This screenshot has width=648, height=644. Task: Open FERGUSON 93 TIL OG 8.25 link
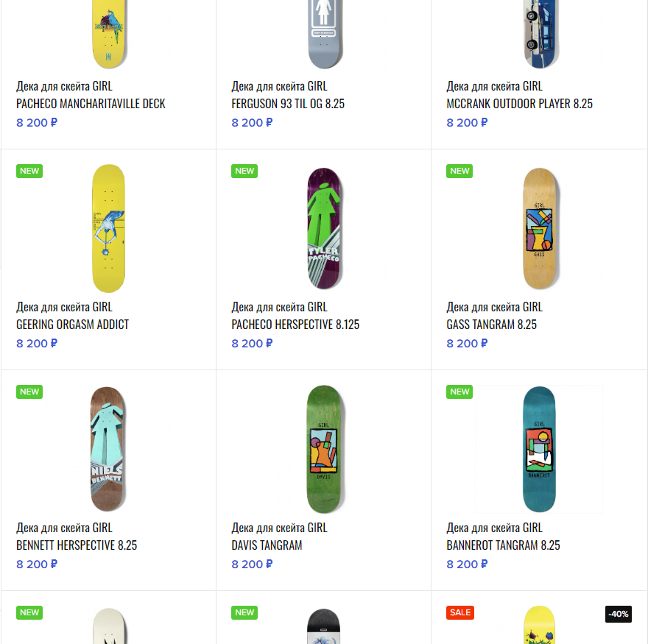tap(288, 104)
